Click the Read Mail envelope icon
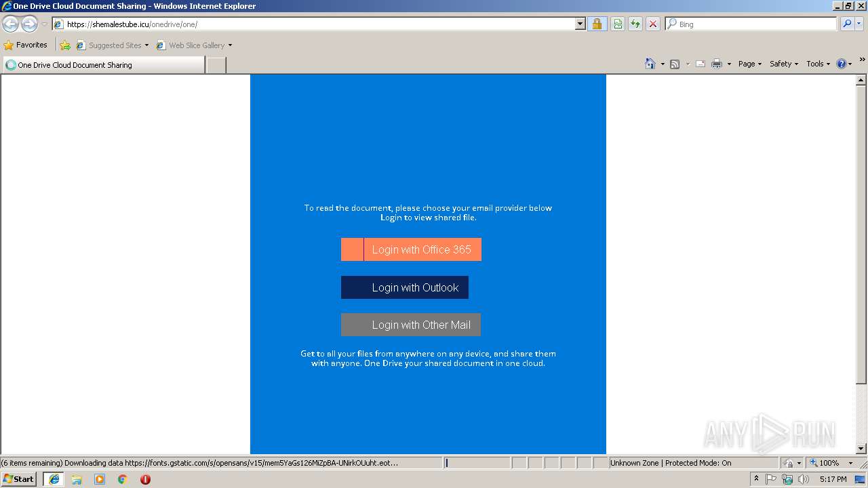 [701, 64]
